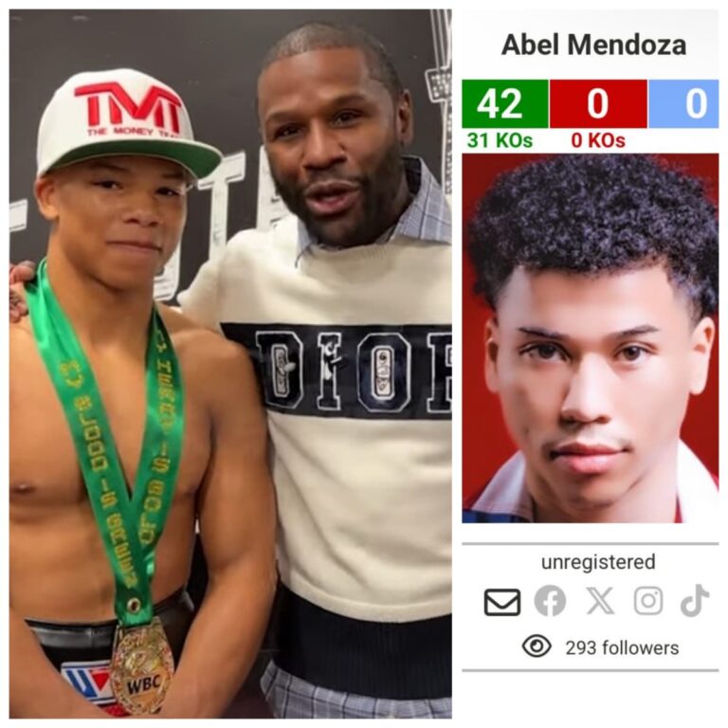
Task: Open the Abel Mendoza name heading
Action: [593, 45]
